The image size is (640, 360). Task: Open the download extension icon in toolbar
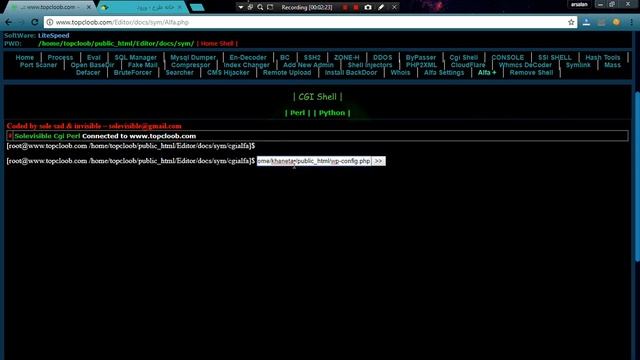click(586, 22)
